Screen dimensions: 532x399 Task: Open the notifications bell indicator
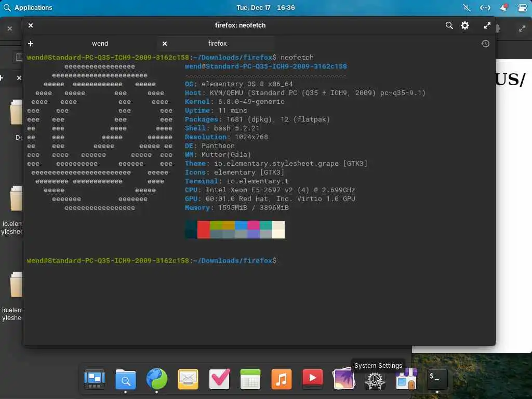pyautogui.click(x=503, y=7)
